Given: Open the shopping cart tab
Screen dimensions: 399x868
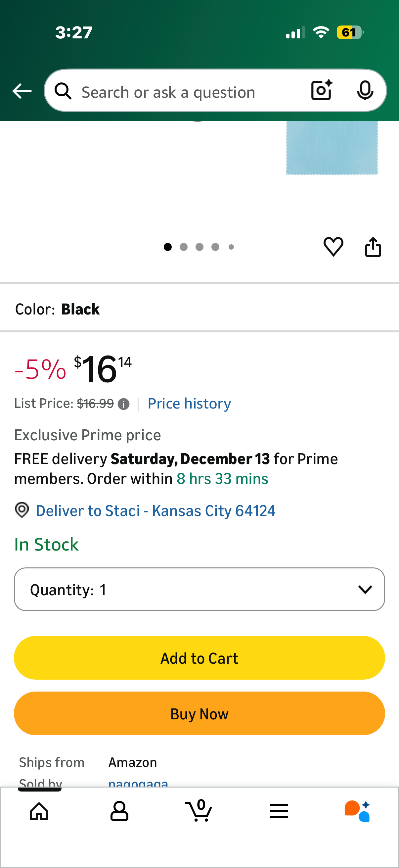Looking at the screenshot, I should click(x=199, y=811).
